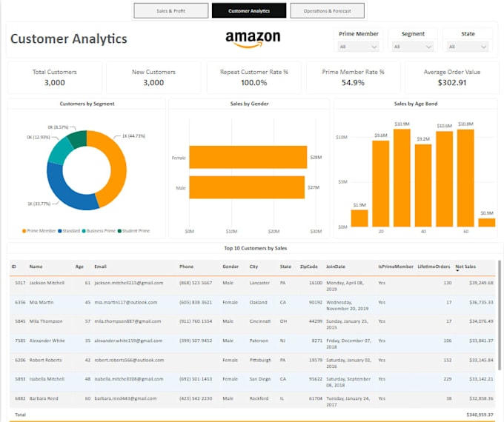Switch to Operations & Forecast tab
Screen dimensions: 504x422
click(327, 11)
